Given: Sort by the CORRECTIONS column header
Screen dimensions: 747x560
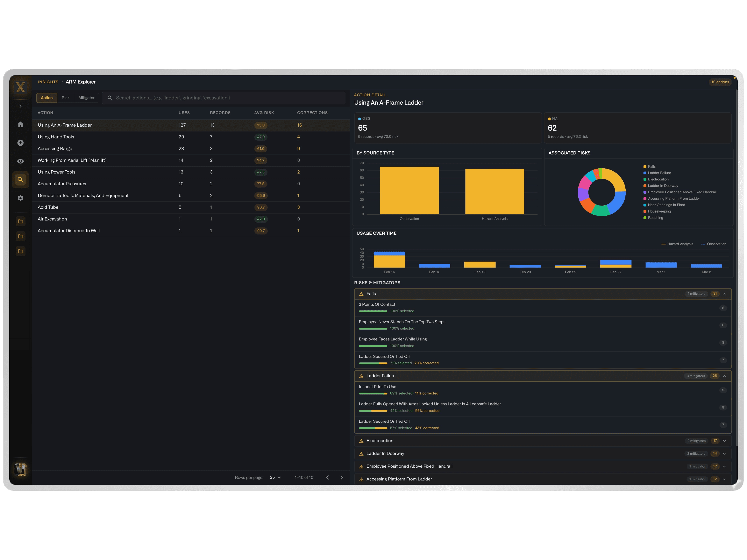Looking at the screenshot, I should (312, 113).
